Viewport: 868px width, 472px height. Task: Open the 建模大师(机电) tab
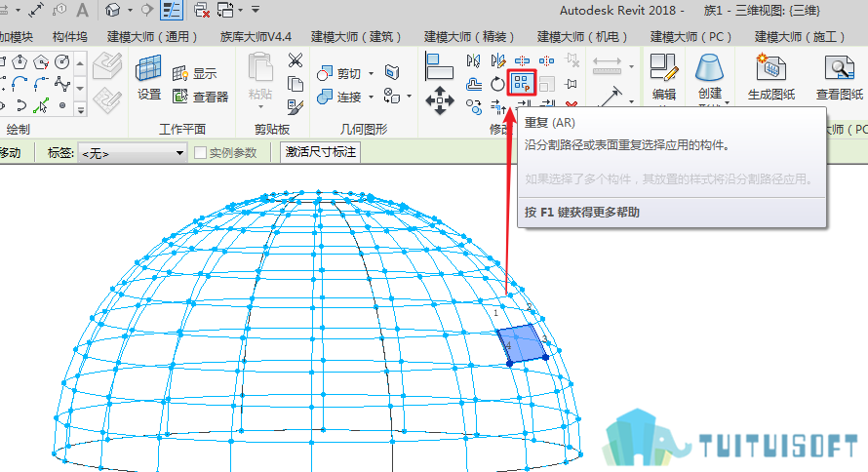click(582, 36)
